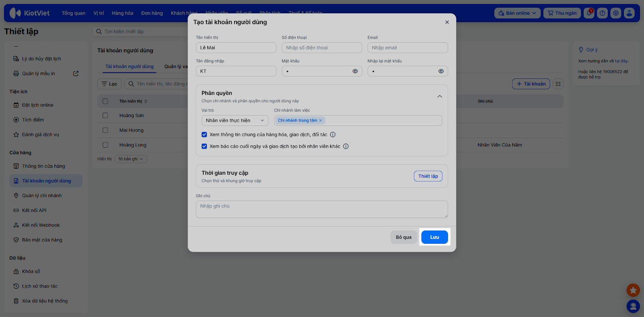Check the Mai Hương row checkbox
The height and width of the screenshot is (317, 644).
105,130
